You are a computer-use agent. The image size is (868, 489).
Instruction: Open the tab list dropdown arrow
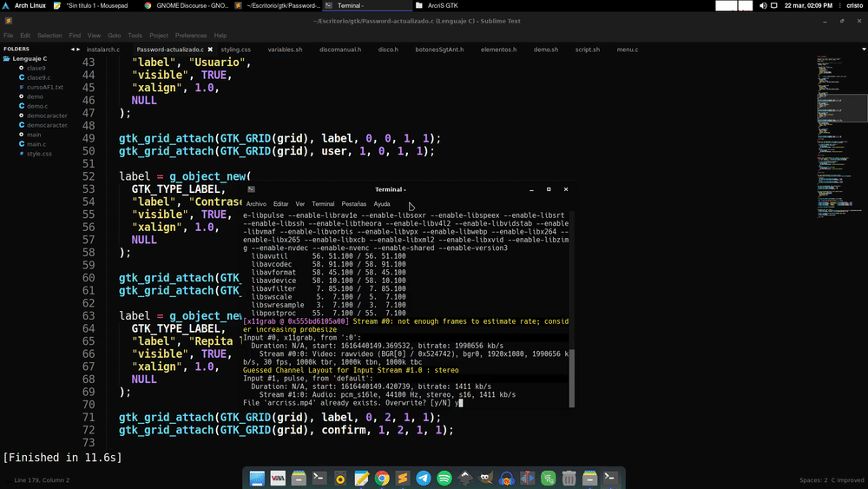[864, 50]
